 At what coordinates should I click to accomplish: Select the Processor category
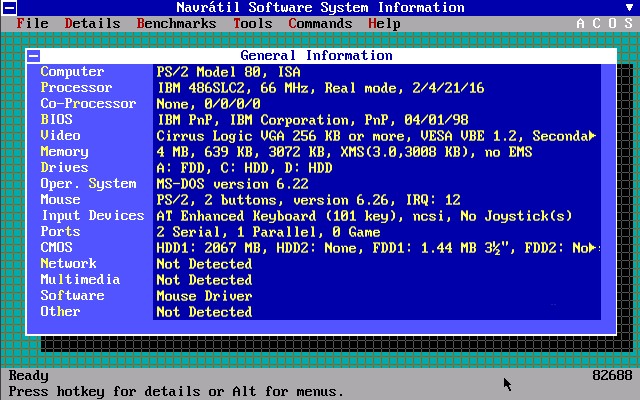point(76,88)
